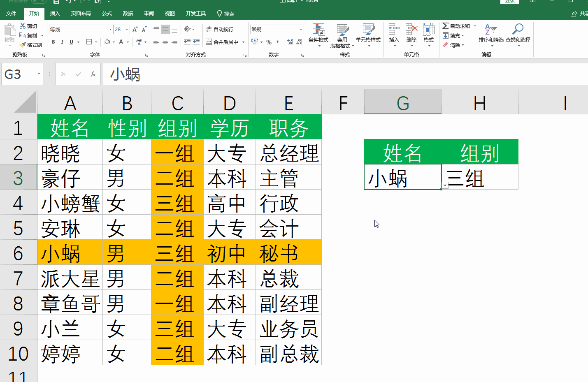Center text horizontally in cell
This screenshot has height=382, width=588.
(x=165, y=42)
